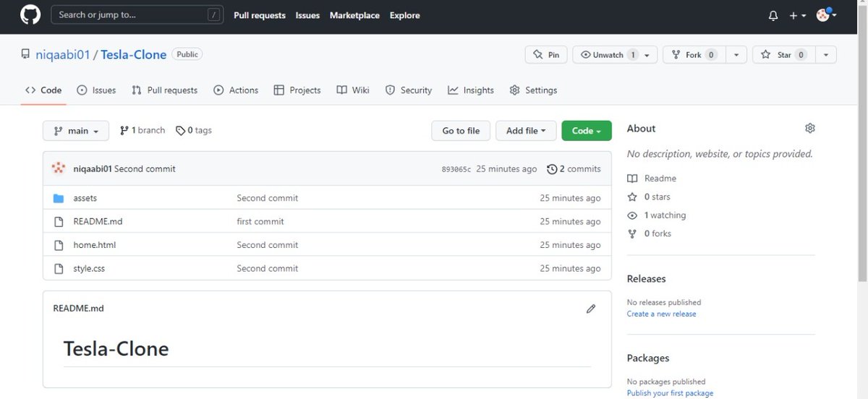Switch to the Wiki tab
The height and width of the screenshot is (399, 868).
(353, 90)
